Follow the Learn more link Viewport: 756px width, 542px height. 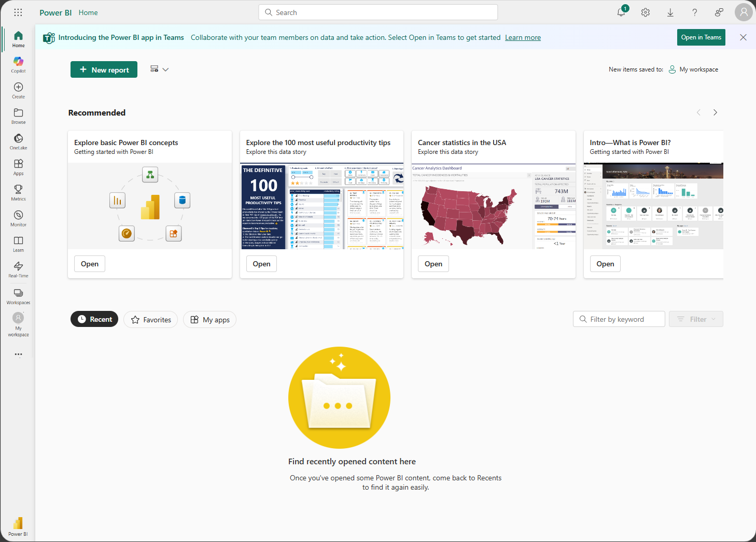[523, 37]
